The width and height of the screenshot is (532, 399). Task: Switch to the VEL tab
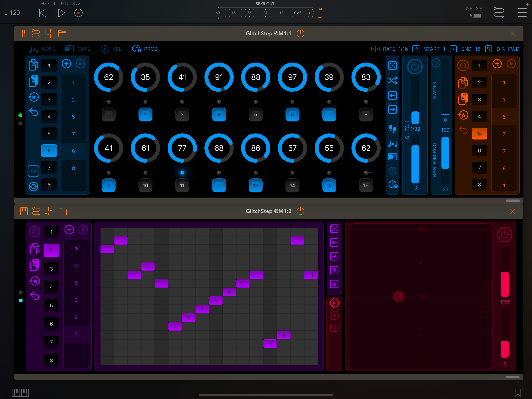111,49
